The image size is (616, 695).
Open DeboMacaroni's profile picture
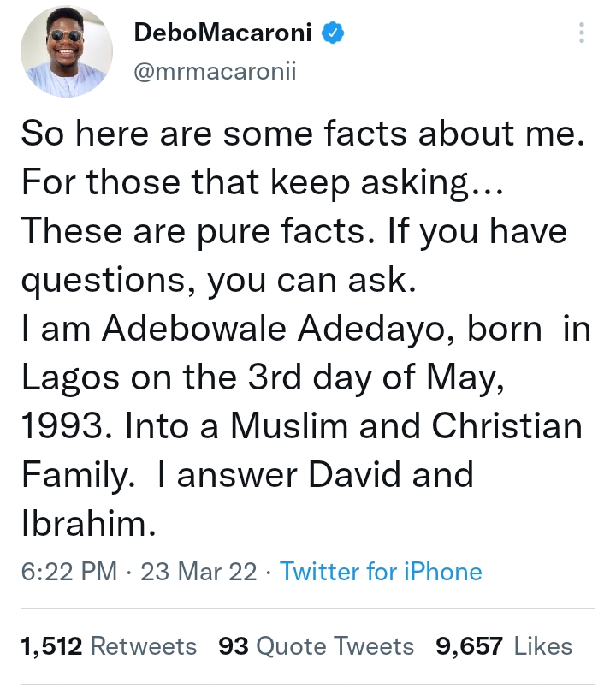(x=68, y=54)
